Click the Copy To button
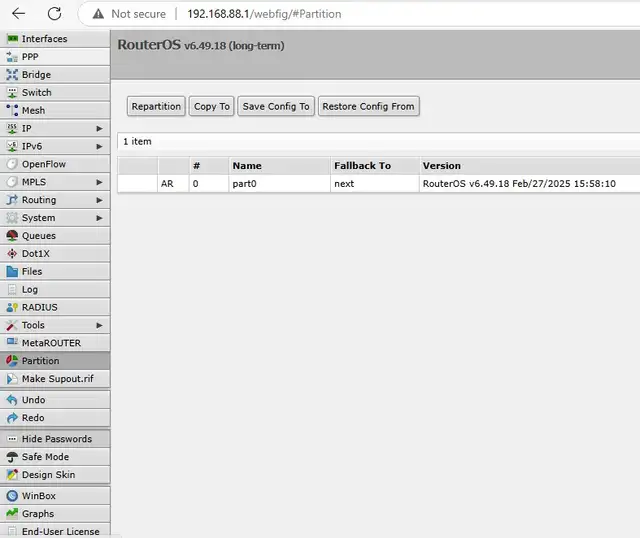 pyautogui.click(x=211, y=107)
